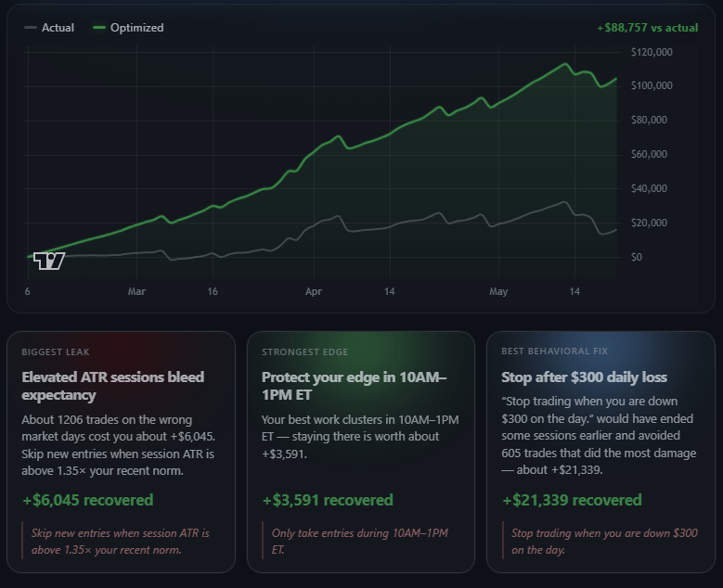Screen dimensions: 723x588
Task: Click the 6 date label on the x-axis
Action: (27, 291)
